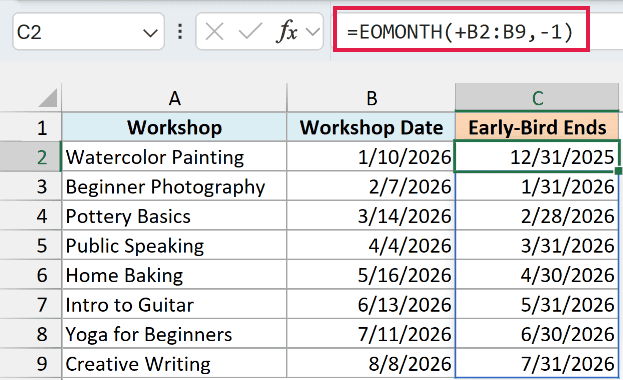Select the cell with 8/8/2026
The height and width of the screenshot is (380, 623).
pyautogui.click(x=371, y=363)
